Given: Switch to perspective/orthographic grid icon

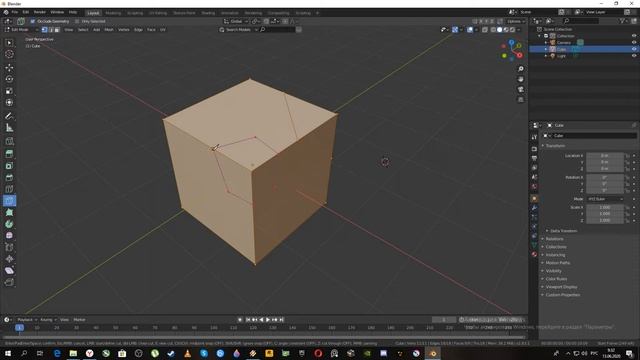Looking at the screenshot, I should click(521, 100).
